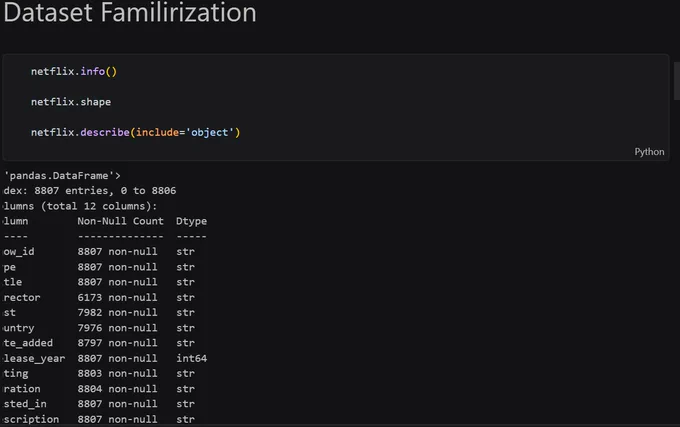Viewport: 680px width, 427px height.
Task: Click the row ending in 'ow_id'
Action: pos(99,251)
